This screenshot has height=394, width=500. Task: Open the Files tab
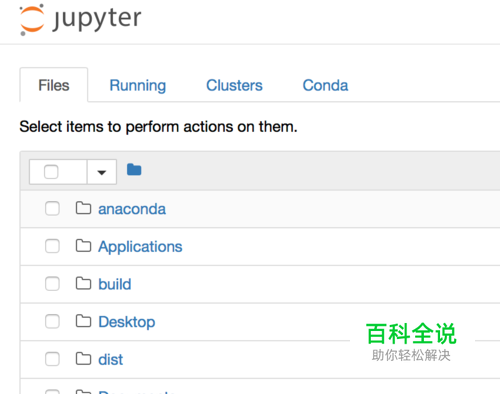coord(54,85)
